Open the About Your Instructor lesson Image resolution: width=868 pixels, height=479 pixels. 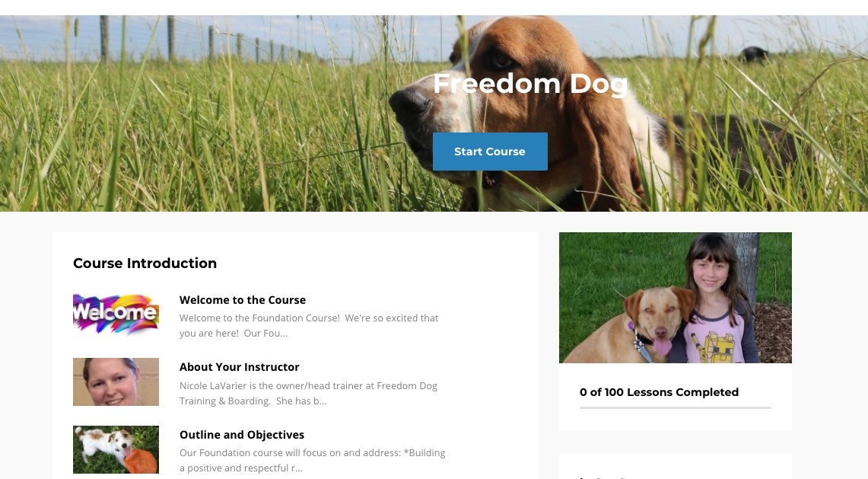click(239, 367)
